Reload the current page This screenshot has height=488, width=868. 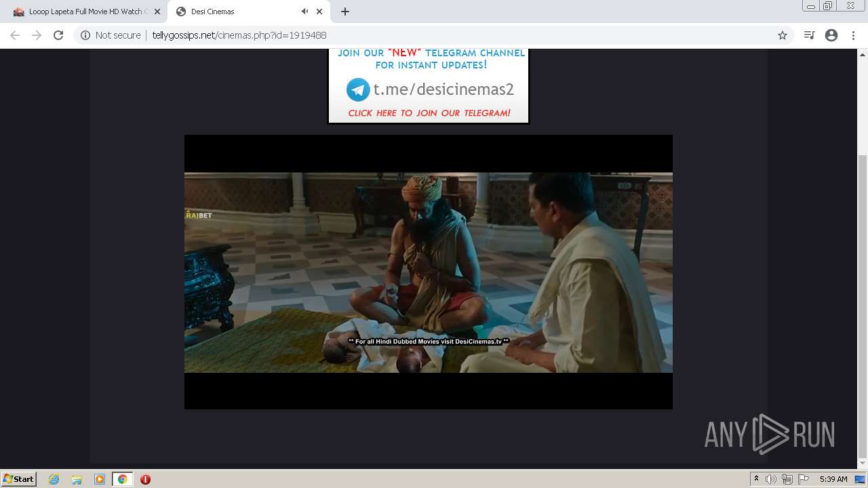(58, 35)
